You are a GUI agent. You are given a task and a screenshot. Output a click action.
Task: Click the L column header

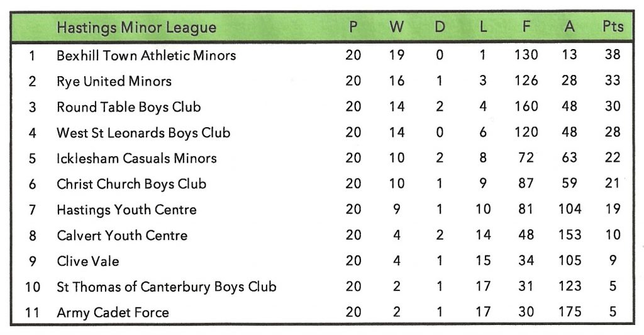(x=482, y=27)
